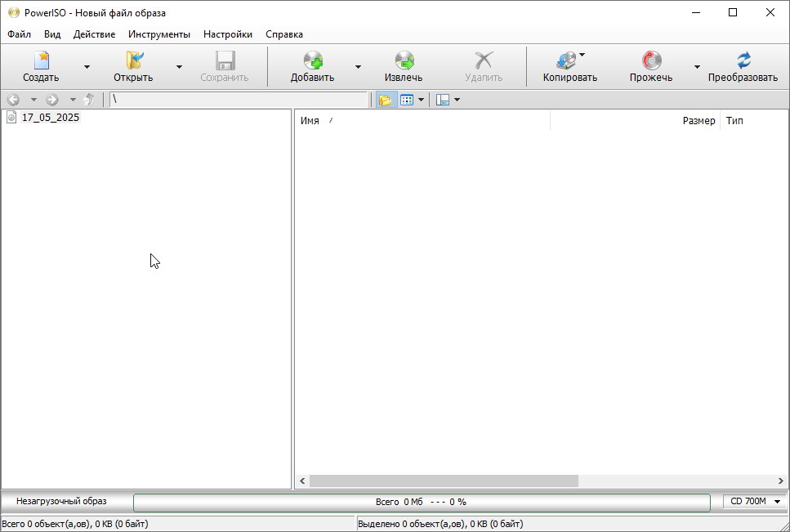Expand the Создать dropdown arrow
The width and height of the screenshot is (790, 532).
pos(87,66)
